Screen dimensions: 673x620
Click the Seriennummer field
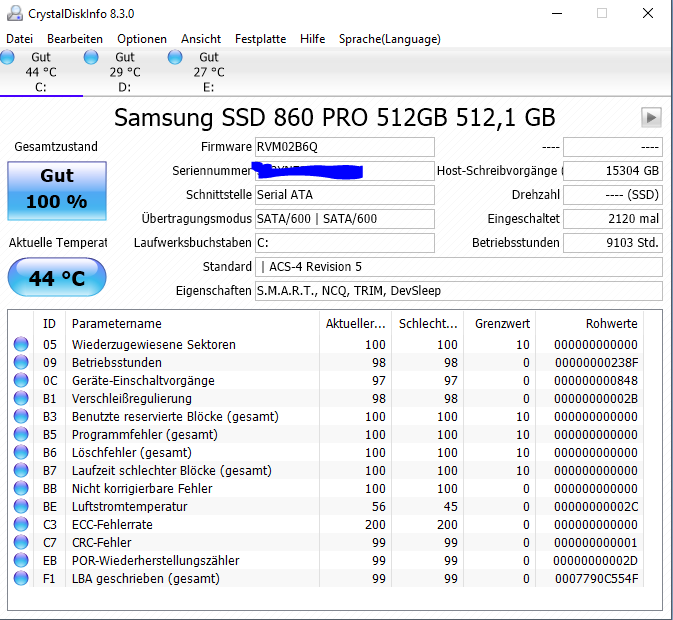coord(345,171)
